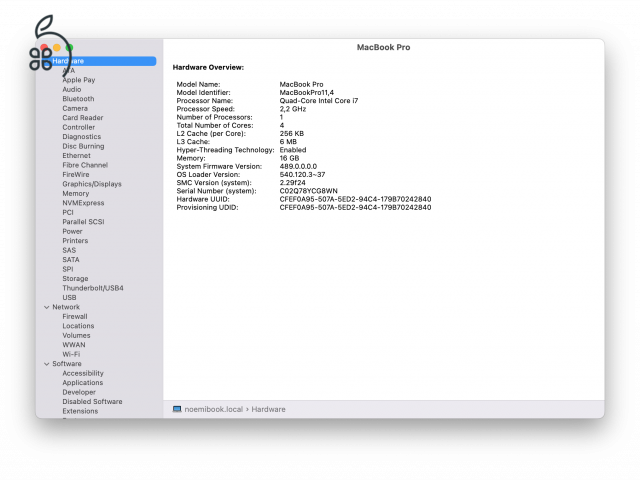Image resolution: width=640 pixels, height=480 pixels.
Task: Click the yellow minimize window button
Action: click(57, 47)
